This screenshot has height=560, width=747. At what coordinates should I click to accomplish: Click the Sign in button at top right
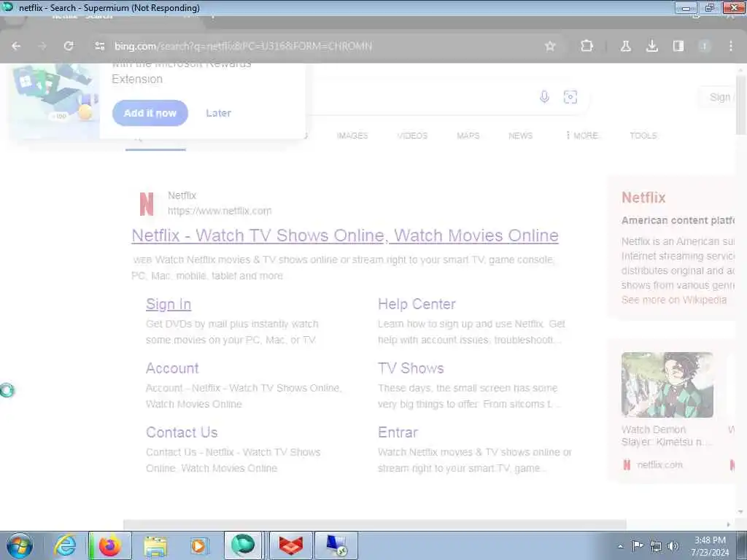pos(719,97)
